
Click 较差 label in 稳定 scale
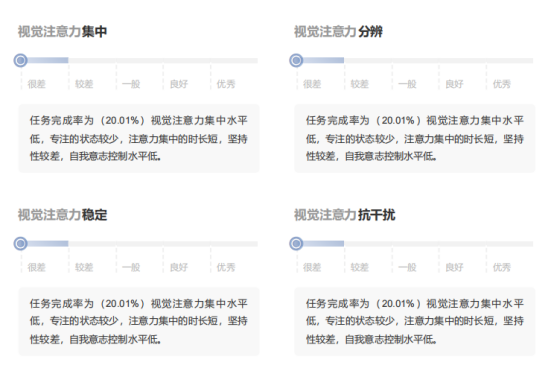click(x=84, y=267)
